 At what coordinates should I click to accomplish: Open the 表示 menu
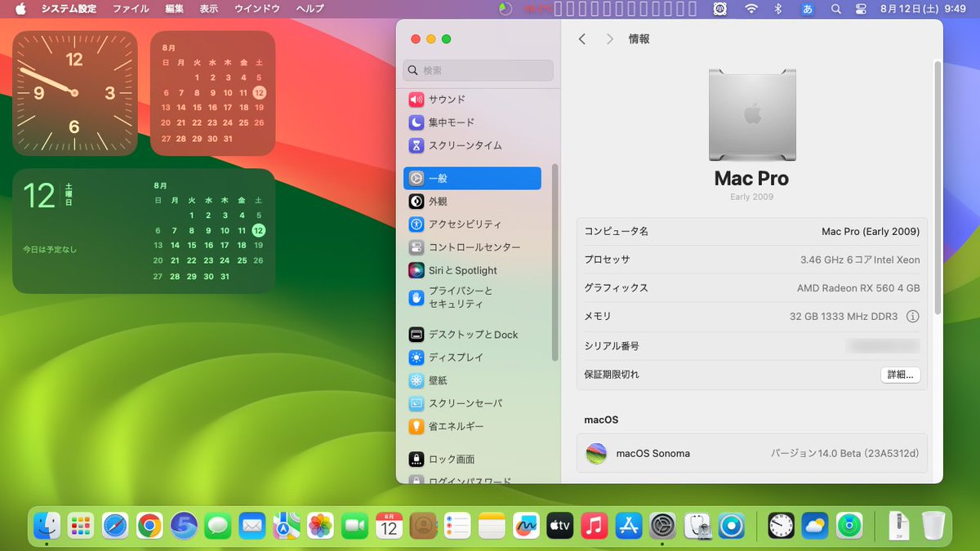tap(209, 9)
